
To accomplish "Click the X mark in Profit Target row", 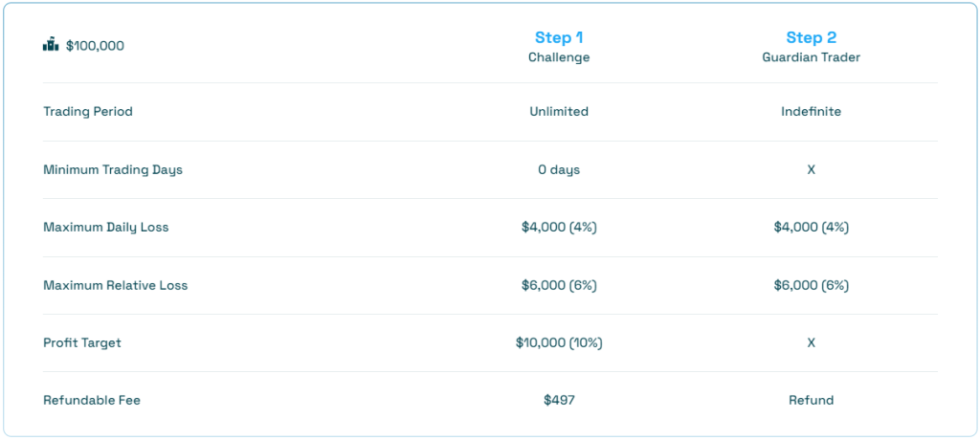I will tap(812, 342).
